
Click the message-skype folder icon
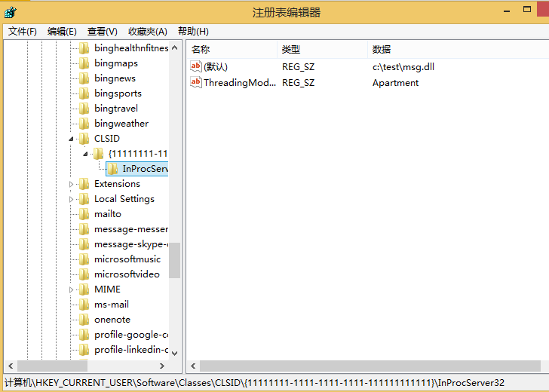tap(84, 244)
